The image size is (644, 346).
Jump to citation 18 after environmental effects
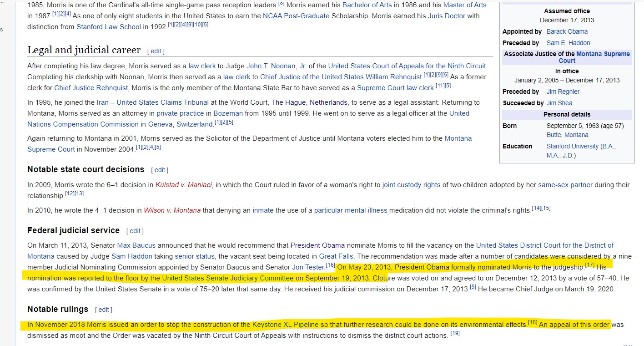533,323
